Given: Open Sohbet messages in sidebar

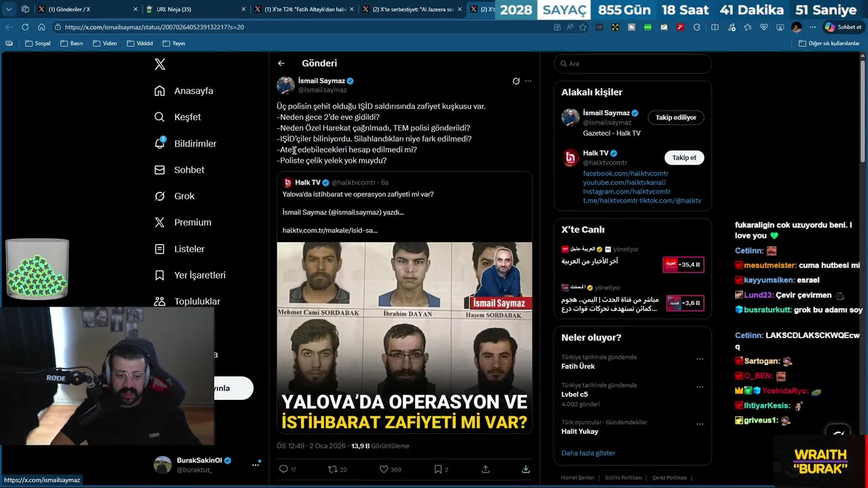Looking at the screenshot, I should pyautogui.click(x=179, y=170).
